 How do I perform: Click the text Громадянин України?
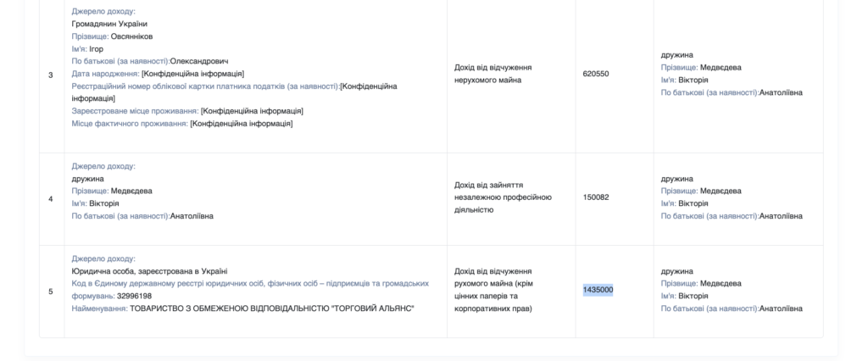109,24
